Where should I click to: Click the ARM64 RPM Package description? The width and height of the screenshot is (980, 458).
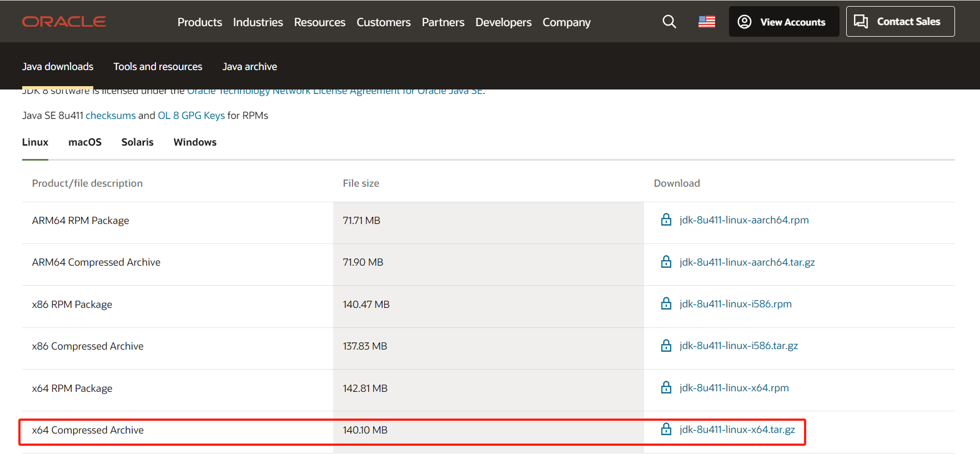(81, 221)
